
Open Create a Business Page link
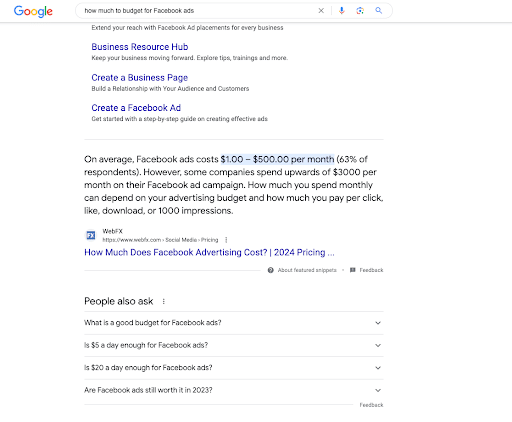[x=140, y=78]
